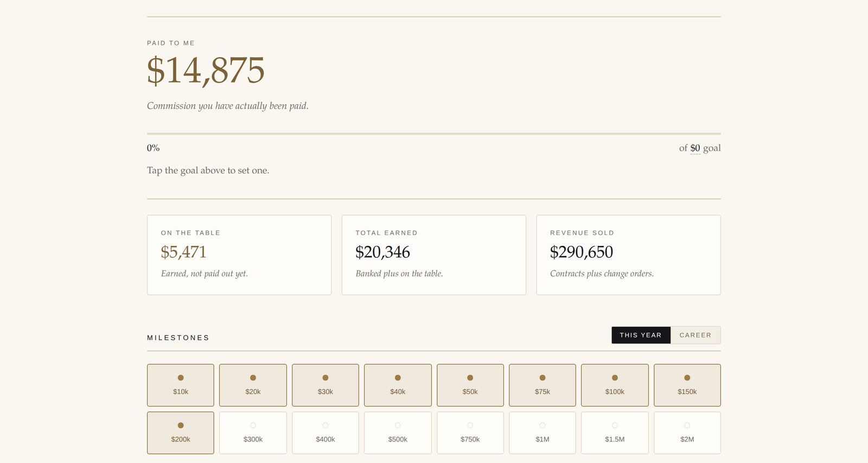Click the $14,875 paid amount

pyautogui.click(x=206, y=71)
